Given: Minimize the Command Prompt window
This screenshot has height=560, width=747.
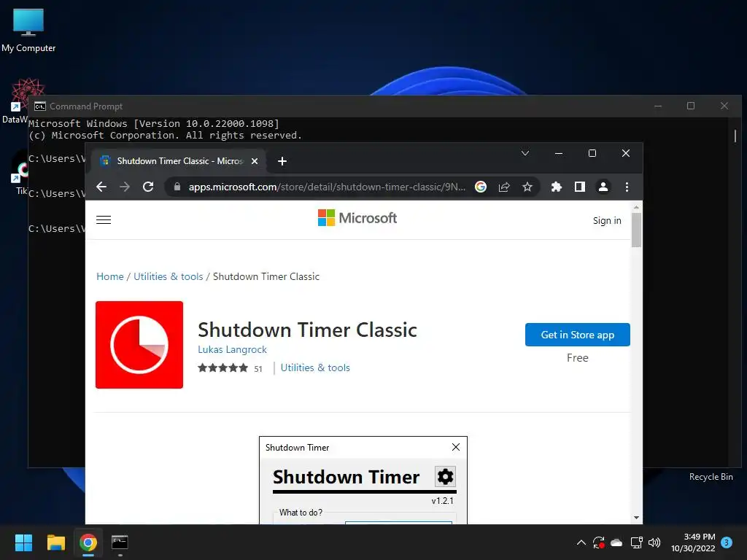Looking at the screenshot, I should coord(658,106).
